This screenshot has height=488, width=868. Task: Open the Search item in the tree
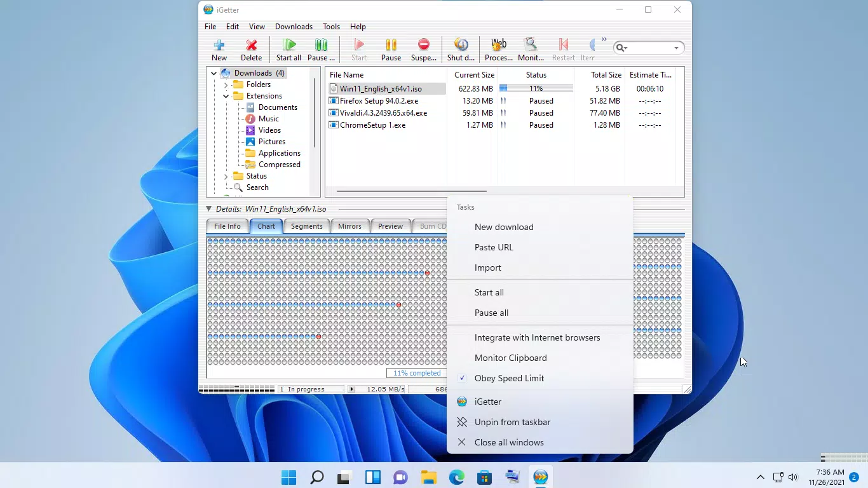(x=257, y=187)
